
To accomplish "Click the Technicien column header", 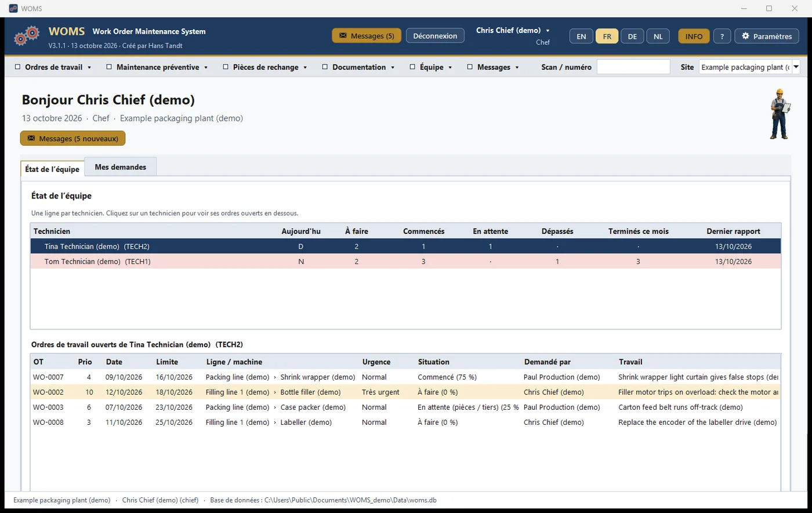I will pos(52,231).
